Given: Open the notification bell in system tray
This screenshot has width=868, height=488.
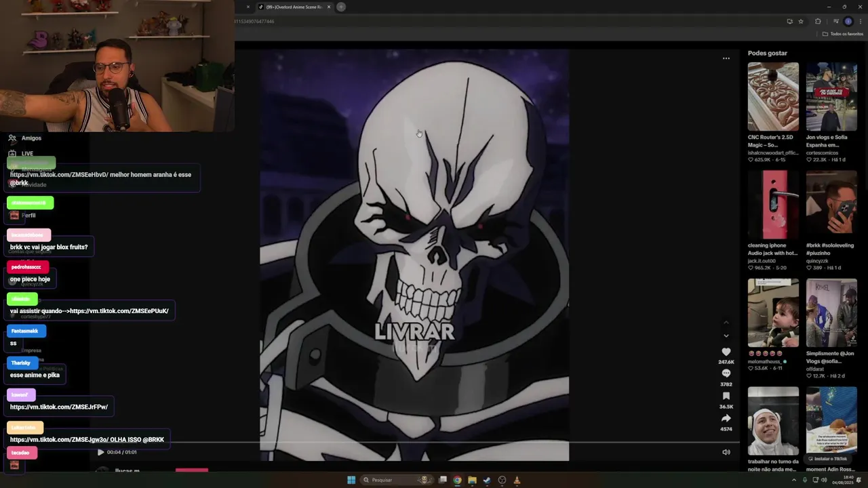Looking at the screenshot, I should click(x=859, y=480).
